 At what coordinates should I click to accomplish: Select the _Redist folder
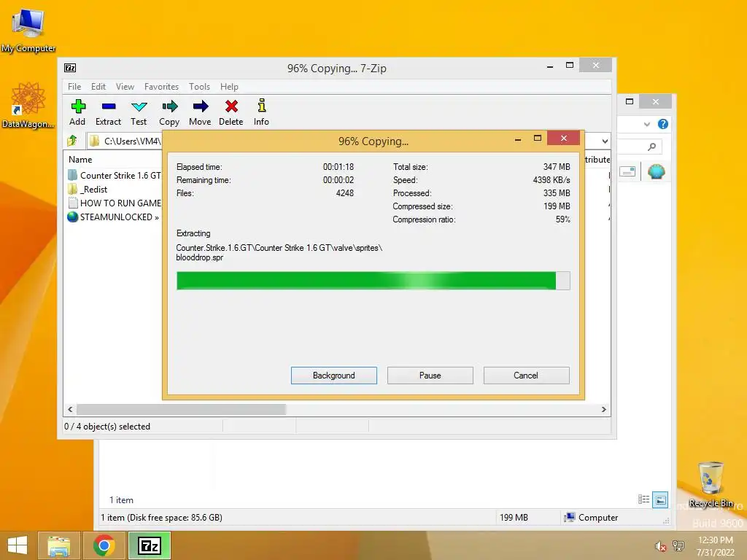point(88,189)
